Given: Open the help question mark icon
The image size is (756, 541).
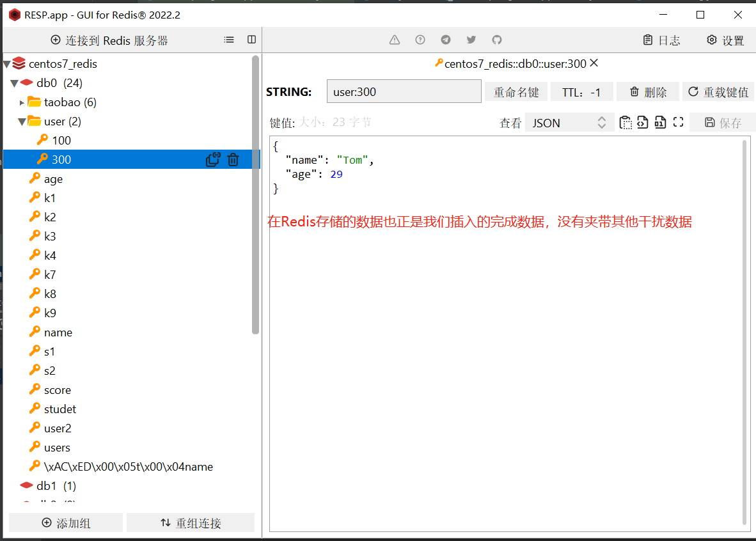Looking at the screenshot, I should (420, 40).
